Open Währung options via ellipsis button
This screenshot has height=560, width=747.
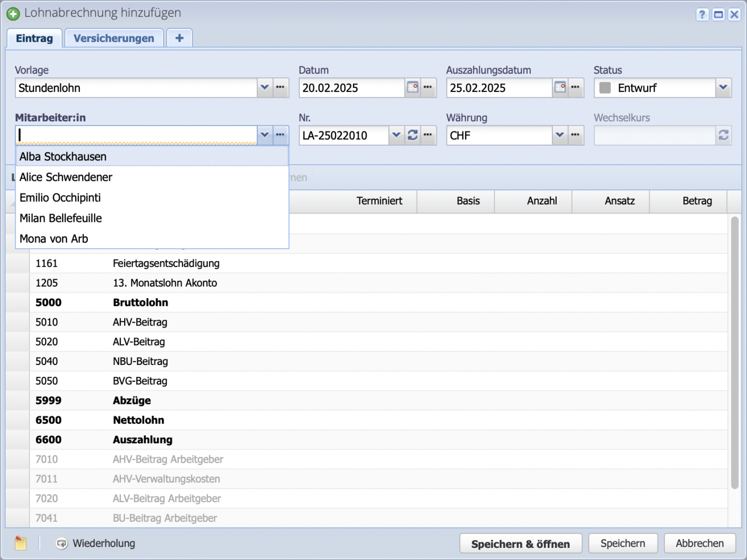576,135
